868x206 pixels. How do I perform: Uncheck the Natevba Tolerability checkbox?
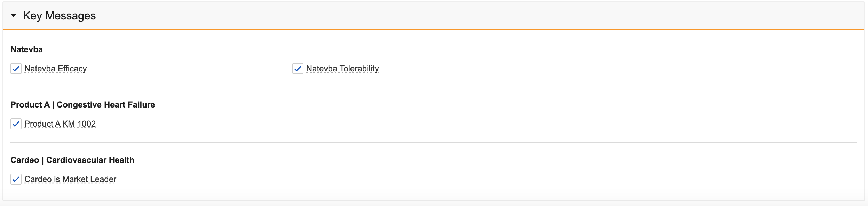[298, 69]
